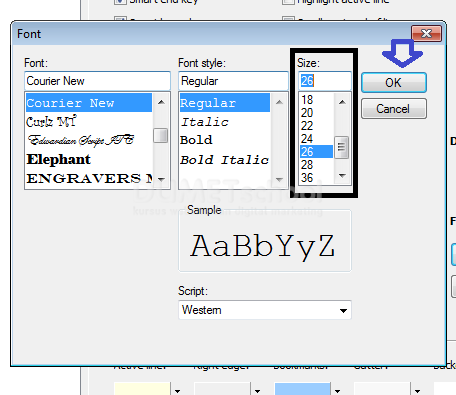
Task: Open dropdown arrow next to blue swatch
Action: pos(337,390)
